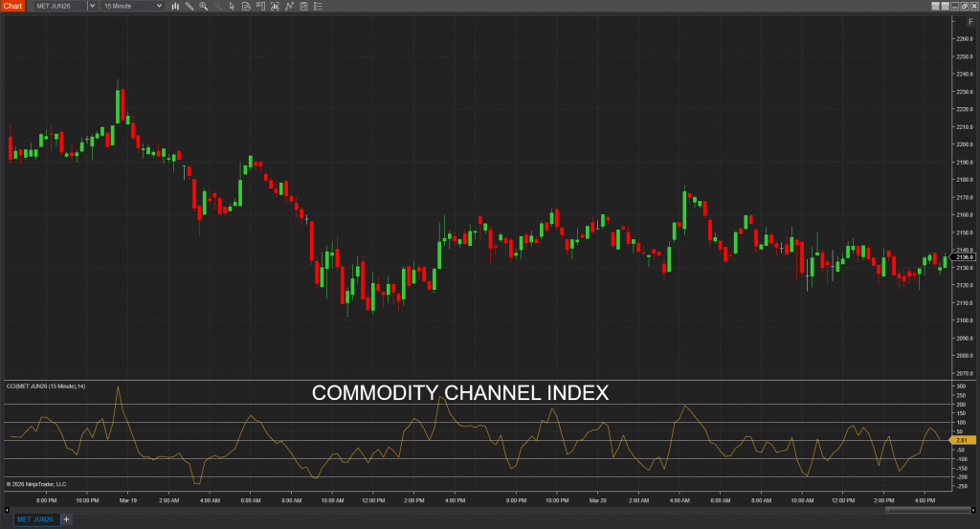Open the orange Chart menu
Viewport: 980px width, 529px height.
click(x=11, y=6)
